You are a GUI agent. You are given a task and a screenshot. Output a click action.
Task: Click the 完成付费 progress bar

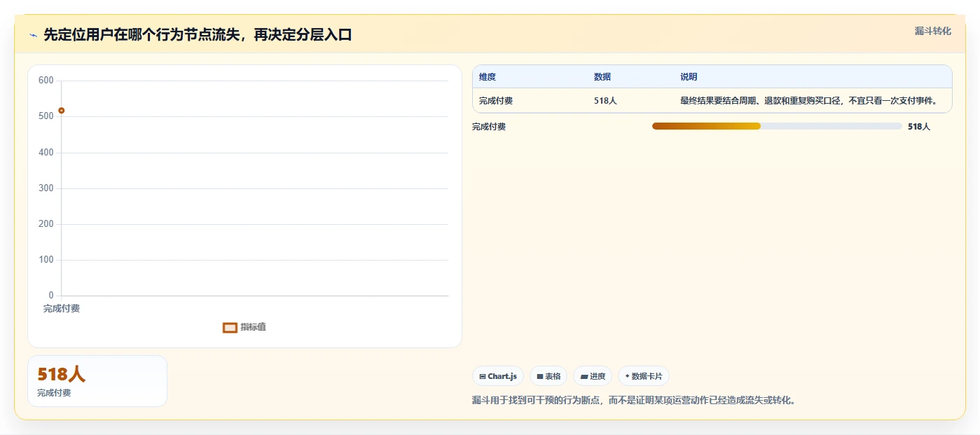click(x=777, y=126)
